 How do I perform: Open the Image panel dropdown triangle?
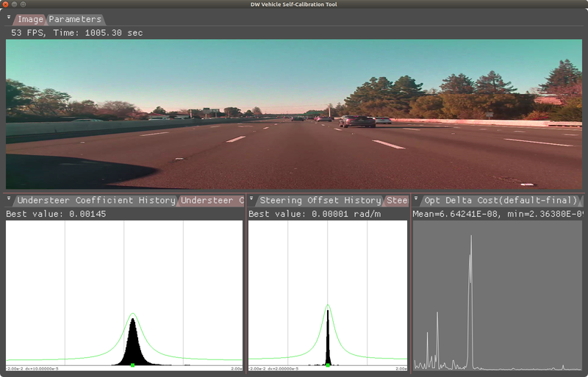coord(9,18)
